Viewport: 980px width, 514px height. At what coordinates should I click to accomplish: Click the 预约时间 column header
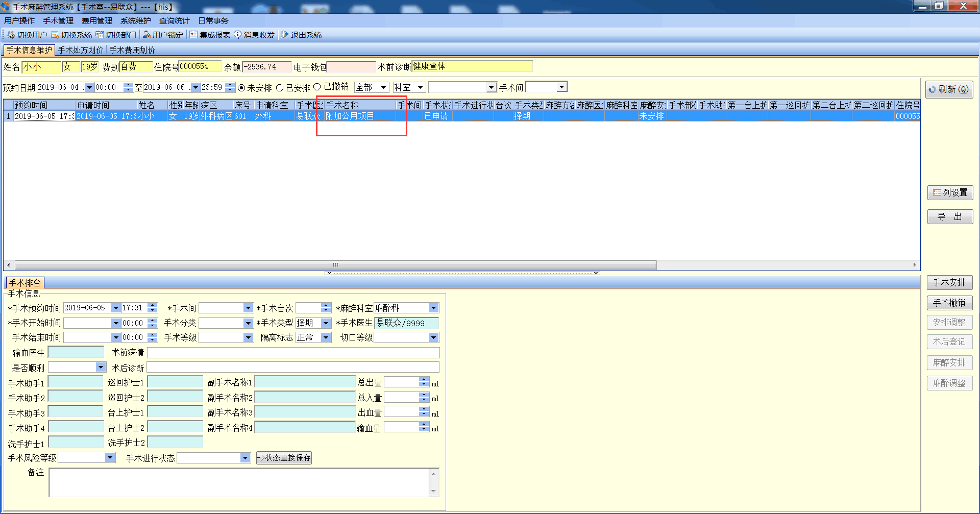[x=44, y=105]
